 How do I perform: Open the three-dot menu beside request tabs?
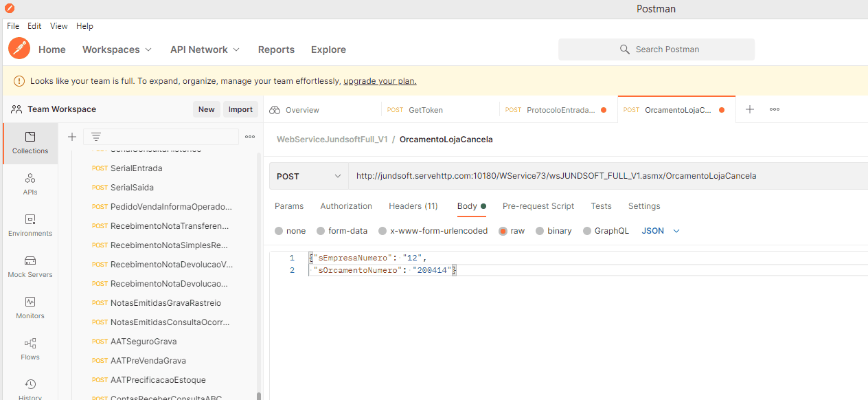click(x=775, y=110)
